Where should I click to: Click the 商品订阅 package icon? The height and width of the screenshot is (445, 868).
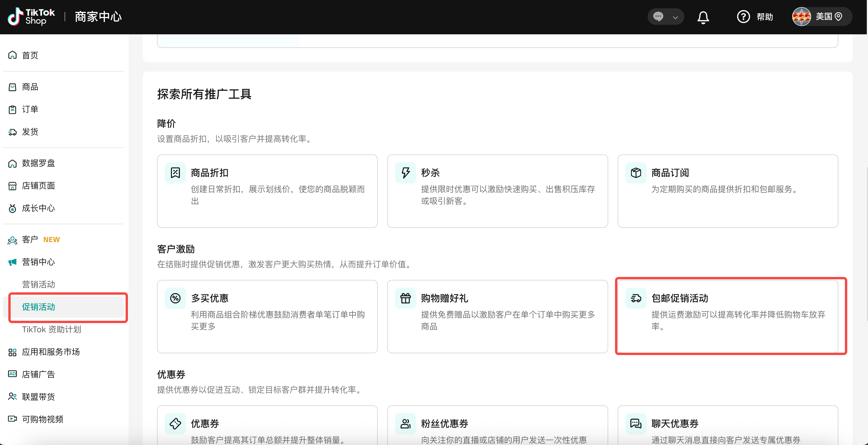(635, 173)
